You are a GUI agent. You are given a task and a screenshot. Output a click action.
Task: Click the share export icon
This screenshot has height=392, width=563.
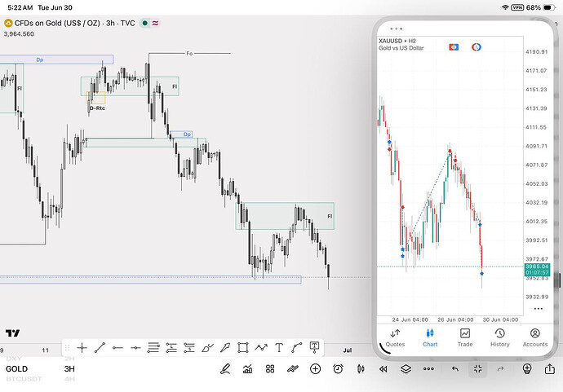(550, 368)
